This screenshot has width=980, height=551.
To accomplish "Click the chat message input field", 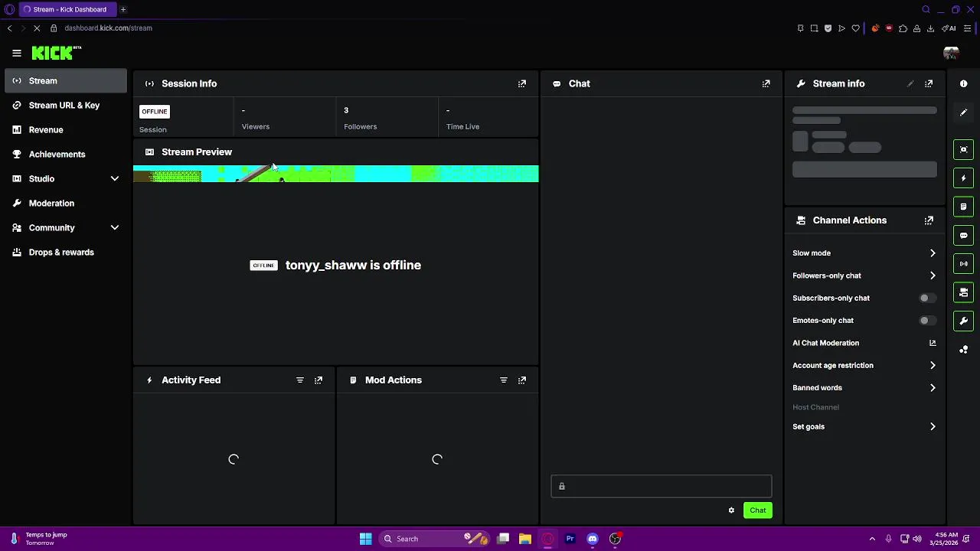I will (661, 487).
